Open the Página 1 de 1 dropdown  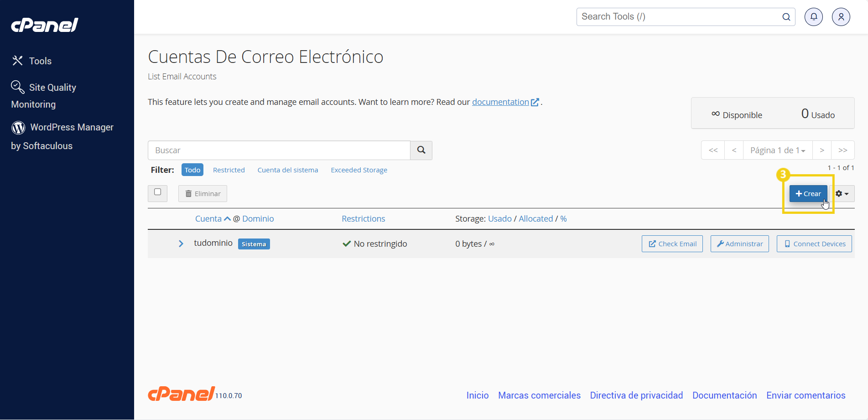(x=777, y=150)
